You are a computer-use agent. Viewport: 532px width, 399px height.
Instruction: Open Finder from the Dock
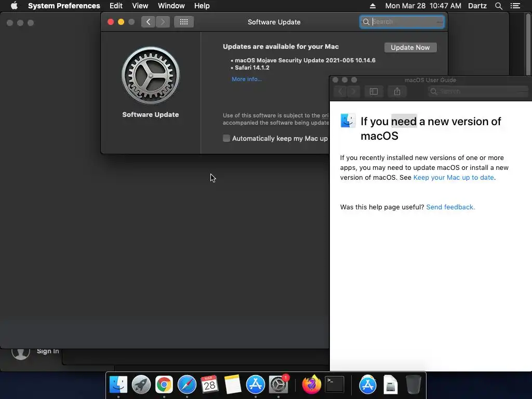pyautogui.click(x=118, y=384)
